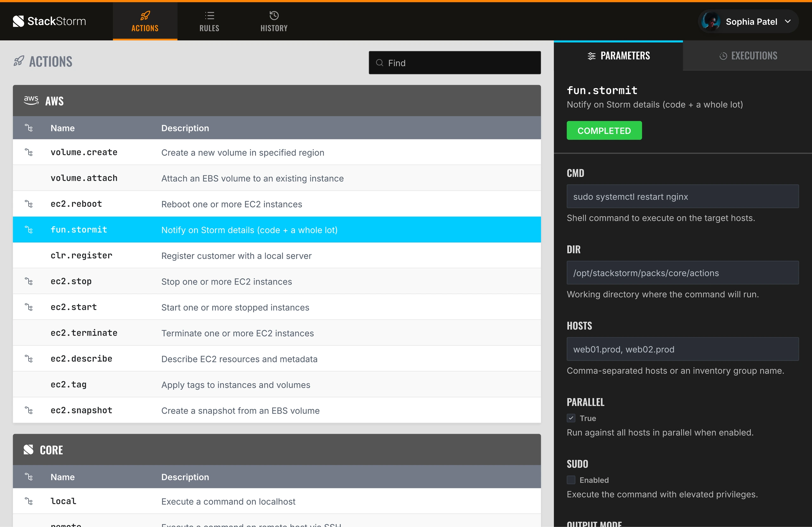This screenshot has height=527, width=812.
Task: Click the workflow icon for fun.stormit
Action: [29, 230]
